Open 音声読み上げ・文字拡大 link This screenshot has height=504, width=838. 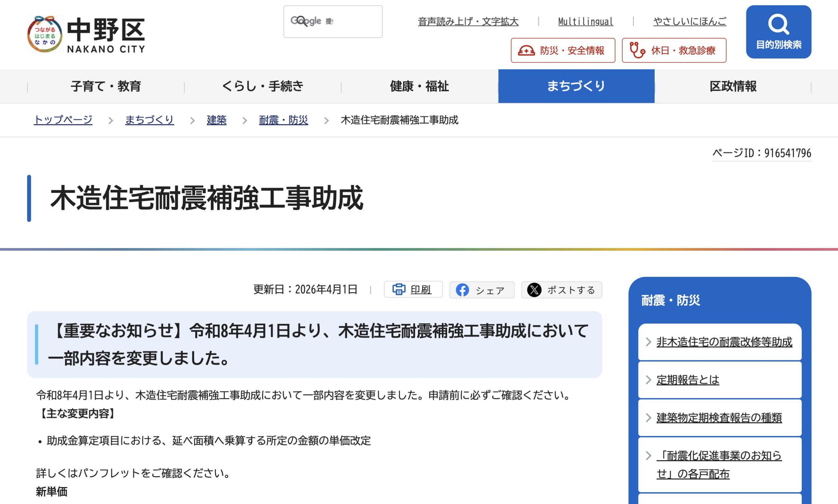point(468,22)
